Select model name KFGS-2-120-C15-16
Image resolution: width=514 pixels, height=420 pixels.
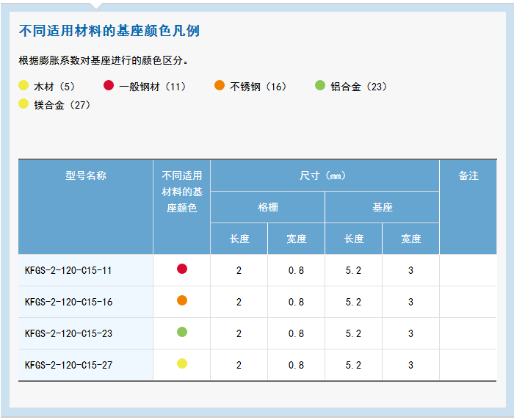(x=68, y=302)
